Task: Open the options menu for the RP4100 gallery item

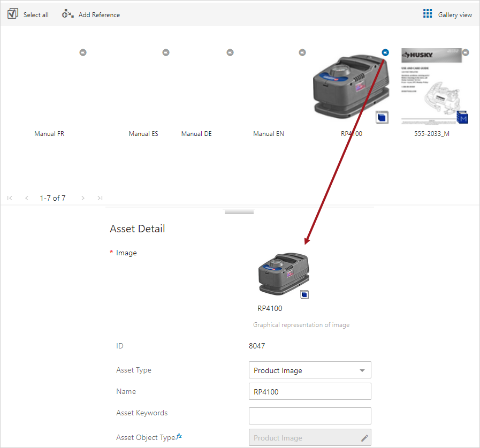Action: pyautogui.click(x=385, y=52)
